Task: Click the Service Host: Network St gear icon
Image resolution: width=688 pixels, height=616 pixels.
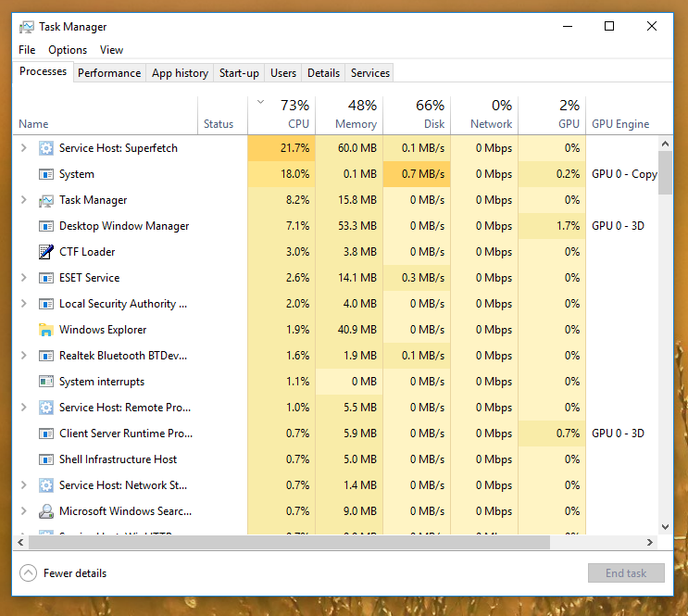Action: 46,485
